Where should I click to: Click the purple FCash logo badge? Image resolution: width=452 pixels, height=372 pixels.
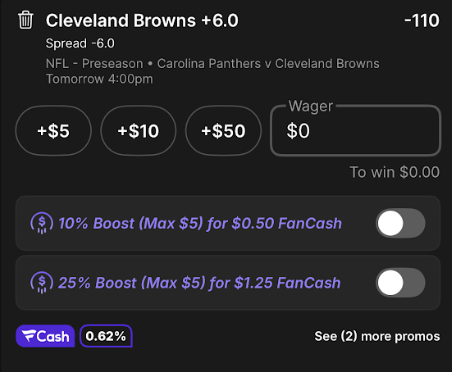point(45,336)
